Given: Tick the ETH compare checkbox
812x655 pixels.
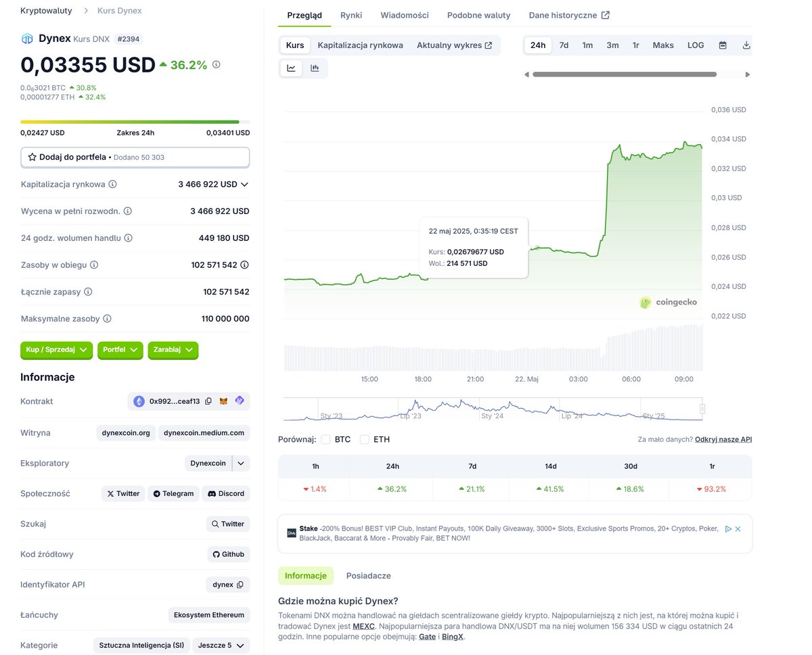Looking at the screenshot, I should click(365, 439).
